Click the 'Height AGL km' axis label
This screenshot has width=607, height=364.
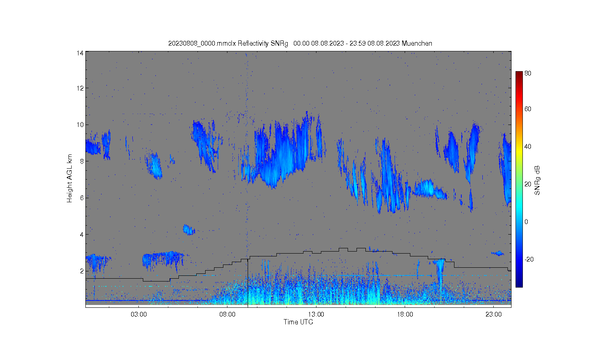70,178
